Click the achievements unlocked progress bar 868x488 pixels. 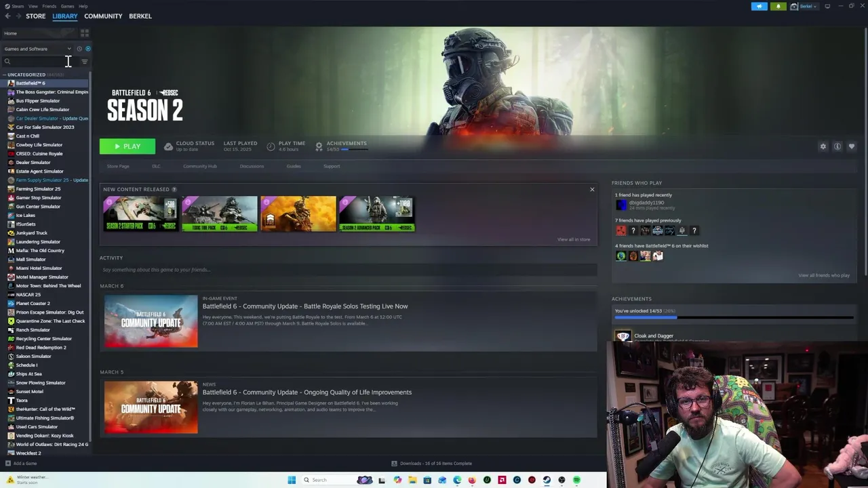click(734, 317)
